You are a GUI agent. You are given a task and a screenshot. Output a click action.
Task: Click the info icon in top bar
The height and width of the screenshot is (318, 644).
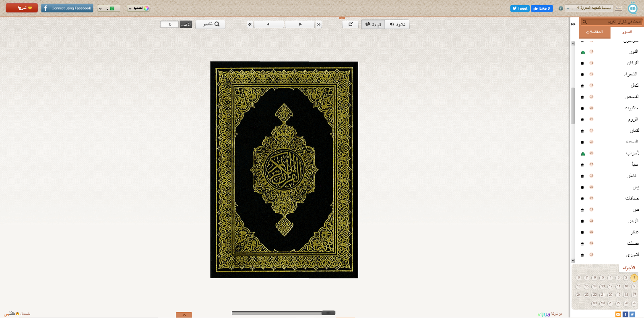pyautogui.click(x=561, y=8)
